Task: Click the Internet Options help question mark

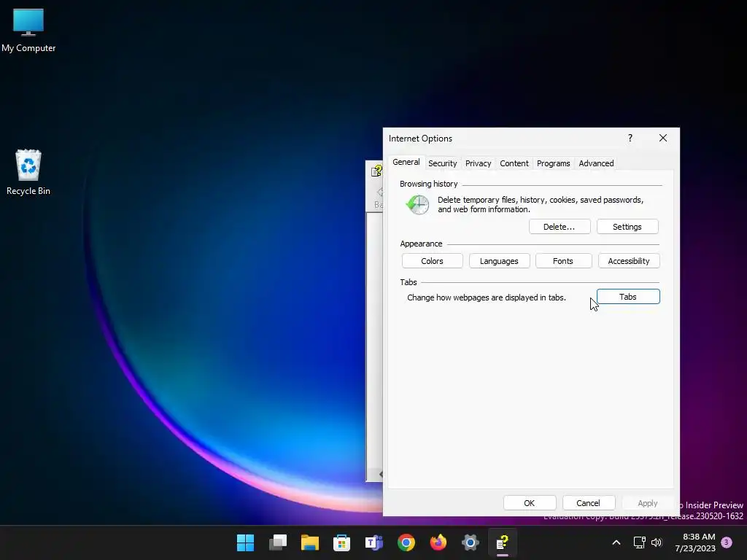Action: tap(630, 138)
